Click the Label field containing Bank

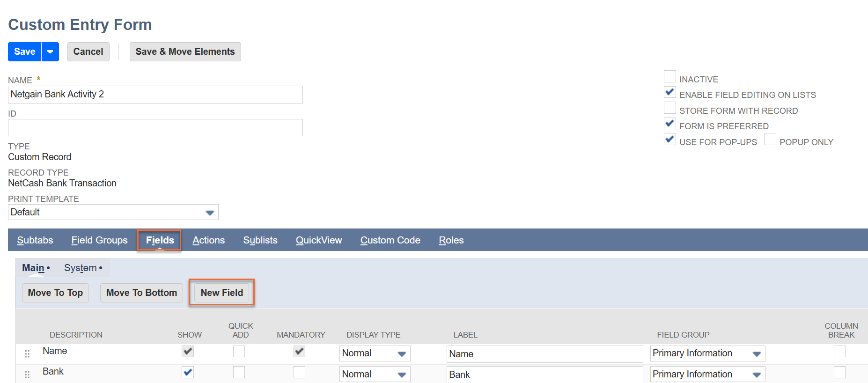point(544,375)
